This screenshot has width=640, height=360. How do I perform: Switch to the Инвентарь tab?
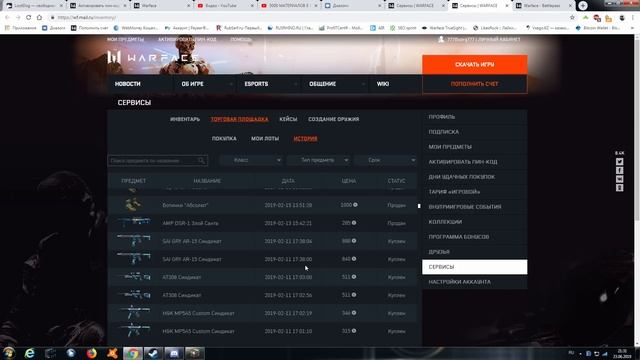coord(185,119)
